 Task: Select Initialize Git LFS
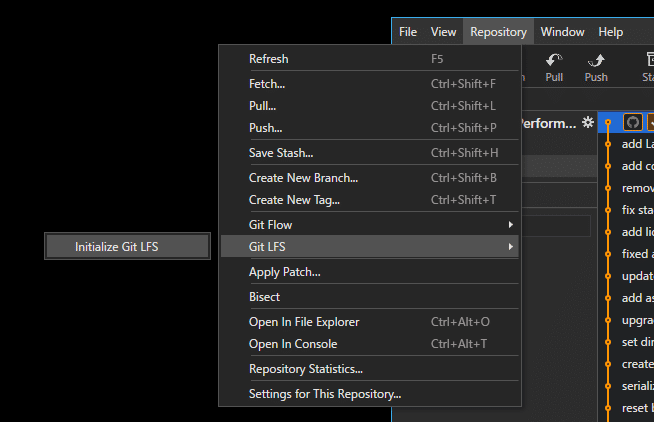127,246
